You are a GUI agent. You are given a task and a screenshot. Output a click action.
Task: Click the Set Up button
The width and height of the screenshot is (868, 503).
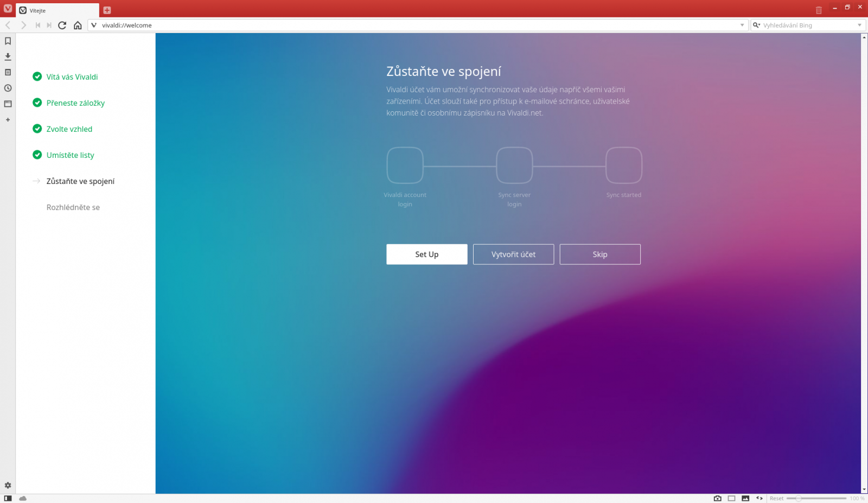coord(426,254)
